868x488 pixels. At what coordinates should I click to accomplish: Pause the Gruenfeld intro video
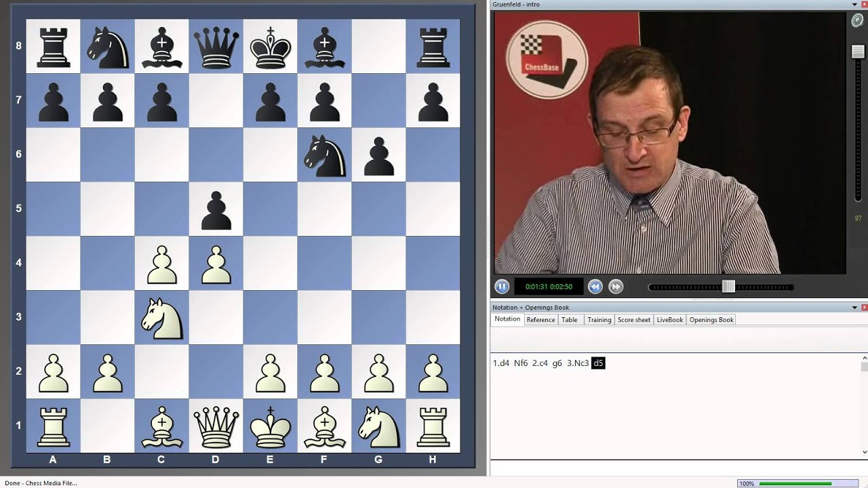pyautogui.click(x=502, y=287)
